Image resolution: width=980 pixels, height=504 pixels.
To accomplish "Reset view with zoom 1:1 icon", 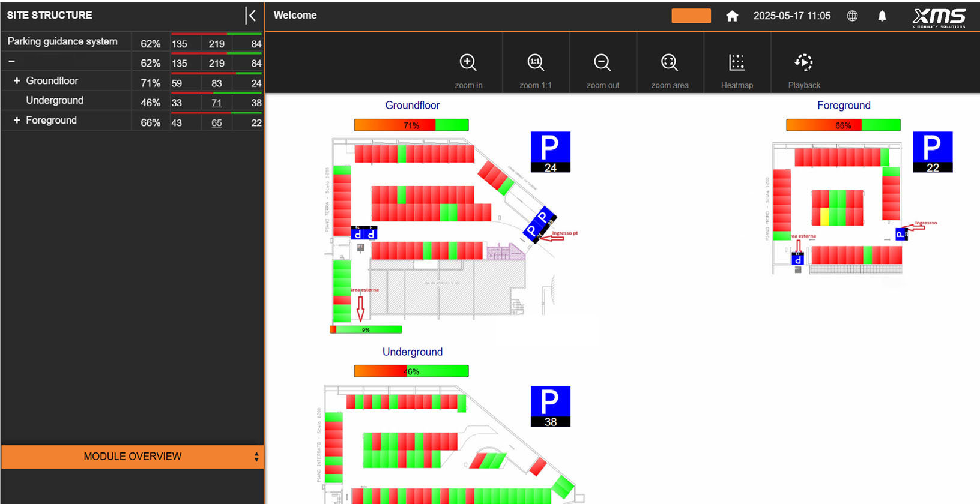I will pos(535,63).
